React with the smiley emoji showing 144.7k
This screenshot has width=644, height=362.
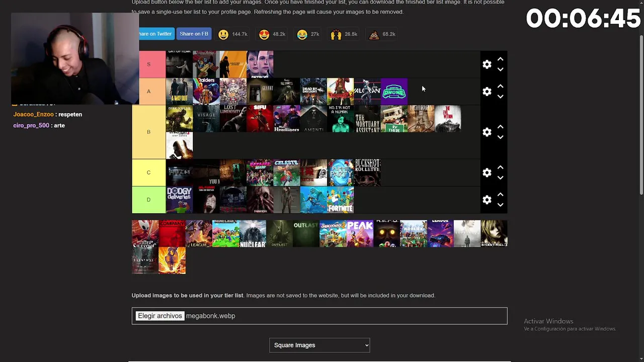pyautogui.click(x=232, y=34)
